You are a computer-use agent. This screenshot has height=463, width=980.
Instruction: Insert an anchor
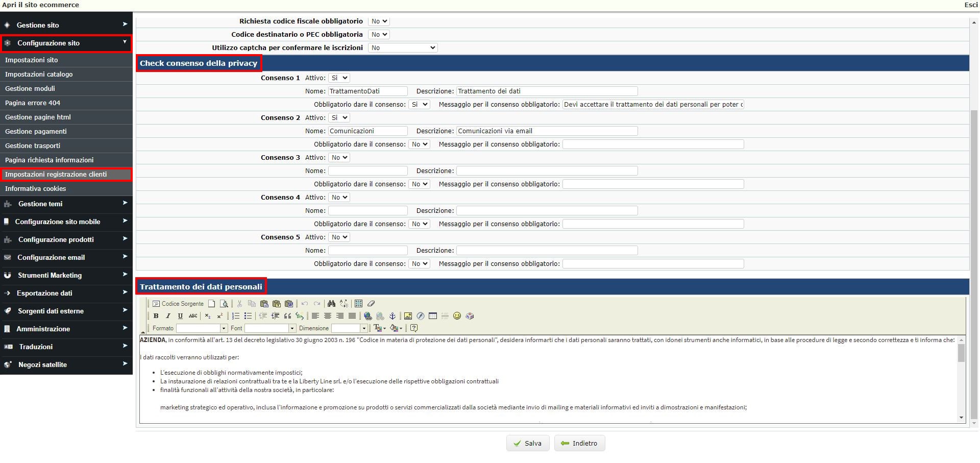392,316
